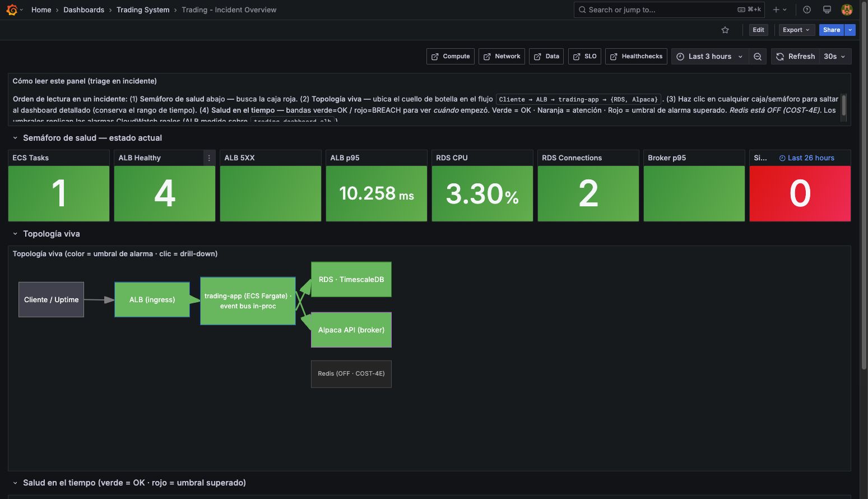The height and width of the screenshot is (499, 868).
Task: Open the Grafana logo menu
Action: pos(12,10)
